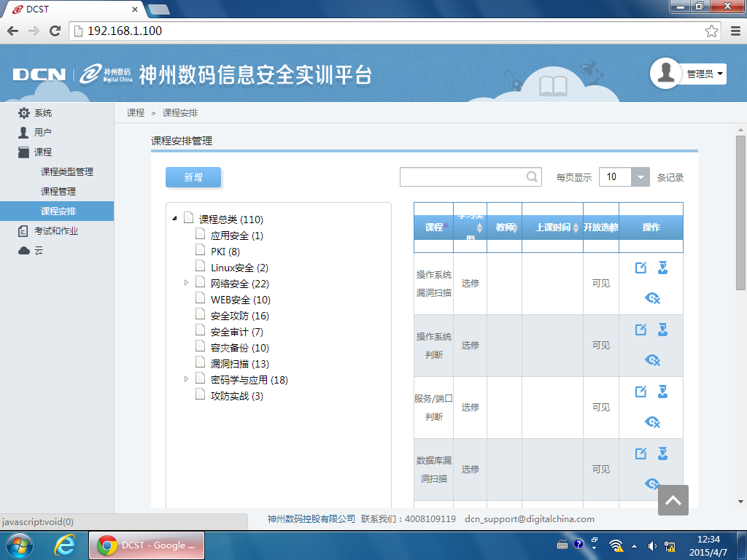Click the network signal tray icon
The height and width of the screenshot is (560, 747).
[616, 545]
